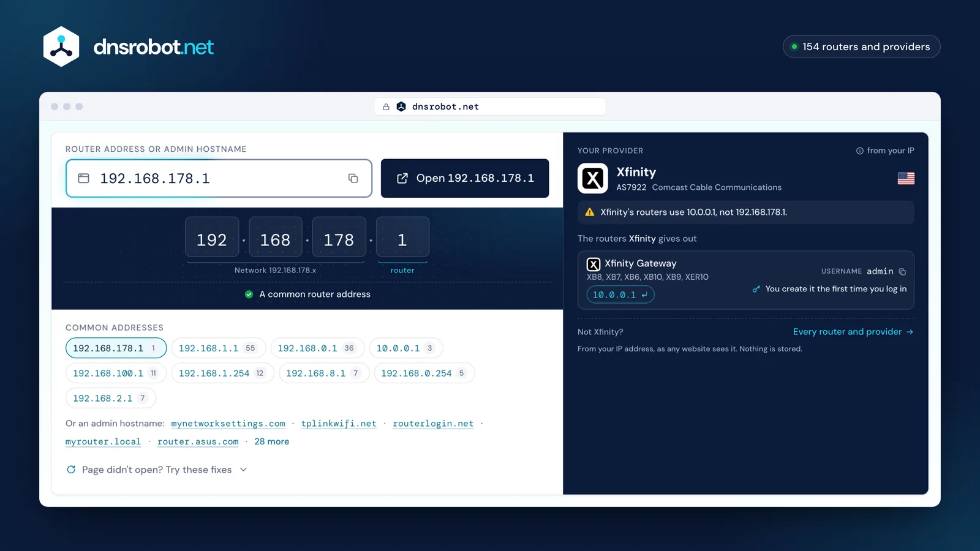
Task: Open the routerlogin.net hostname link
Action: pyautogui.click(x=433, y=424)
